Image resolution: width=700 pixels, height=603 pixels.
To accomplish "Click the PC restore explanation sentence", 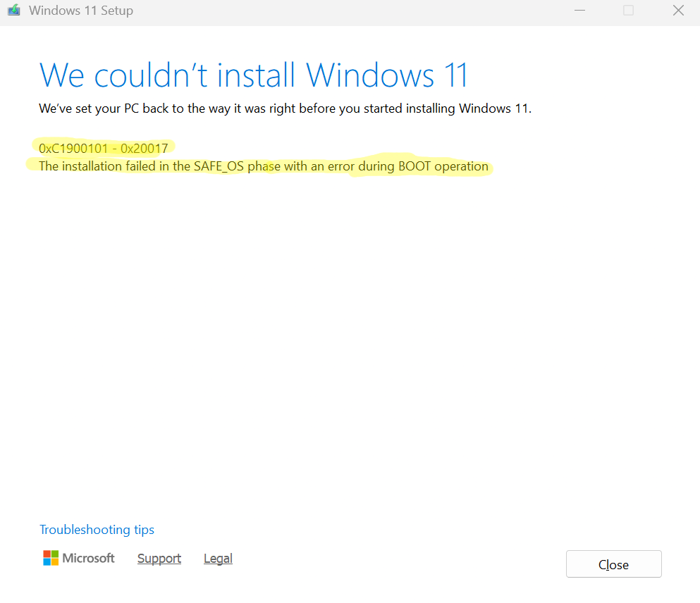I will coord(285,108).
